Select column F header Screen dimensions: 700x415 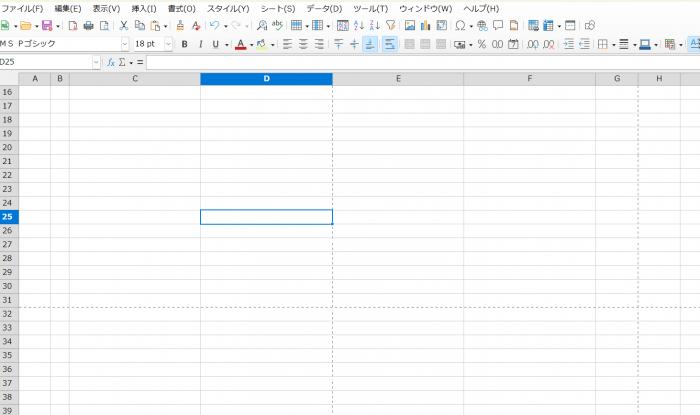[x=529, y=78]
